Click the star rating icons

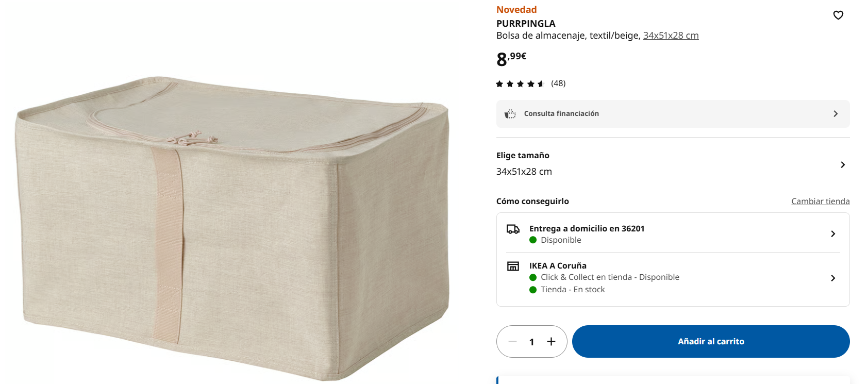pyautogui.click(x=520, y=84)
